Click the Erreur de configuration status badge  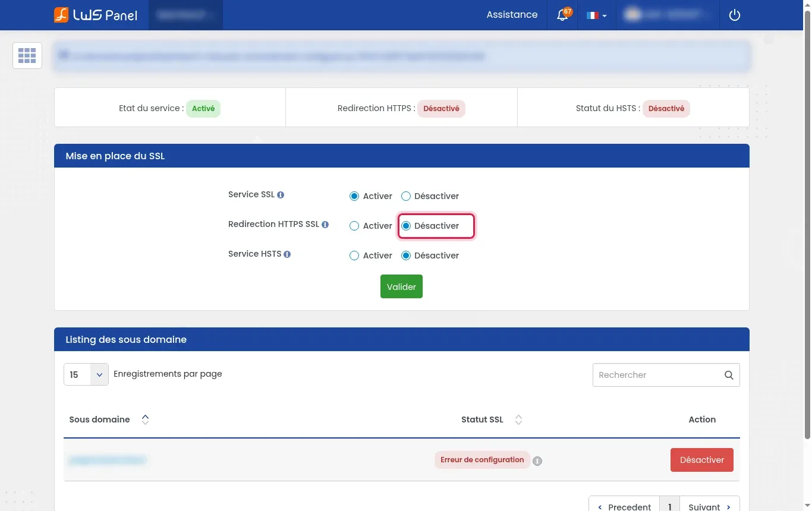tap(482, 460)
